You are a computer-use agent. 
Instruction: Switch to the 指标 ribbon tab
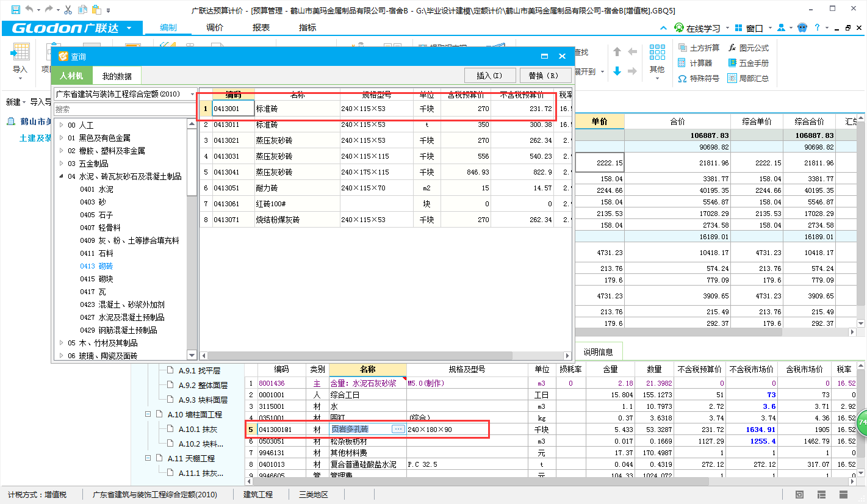pos(308,28)
